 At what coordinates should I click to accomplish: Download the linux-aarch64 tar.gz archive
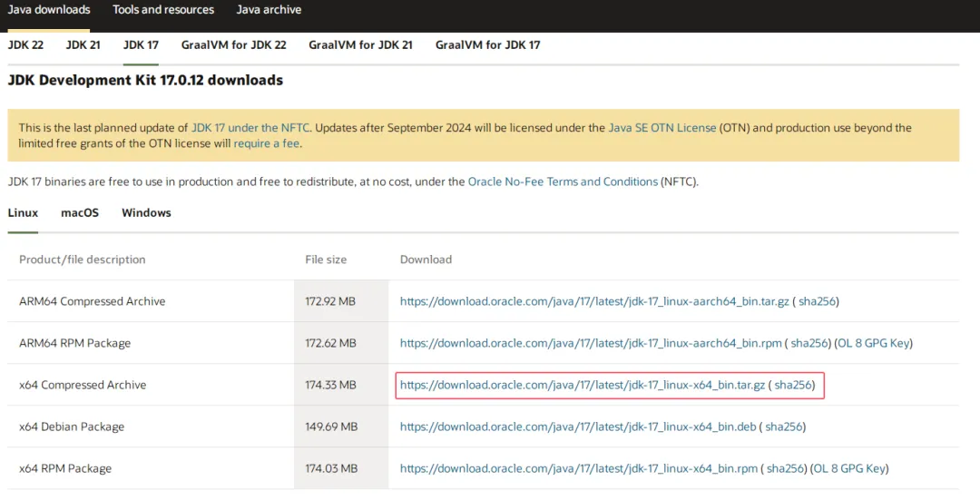[x=594, y=301]
